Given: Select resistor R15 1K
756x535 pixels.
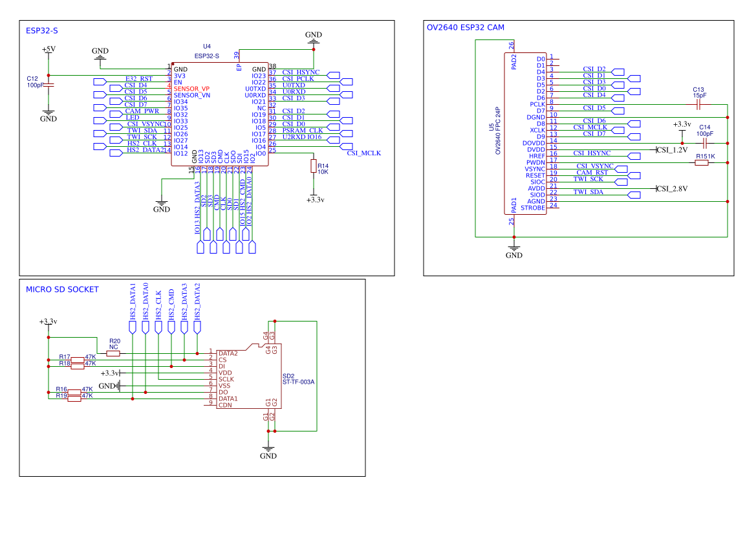Looking at the screenshot, I should [701, 162].
